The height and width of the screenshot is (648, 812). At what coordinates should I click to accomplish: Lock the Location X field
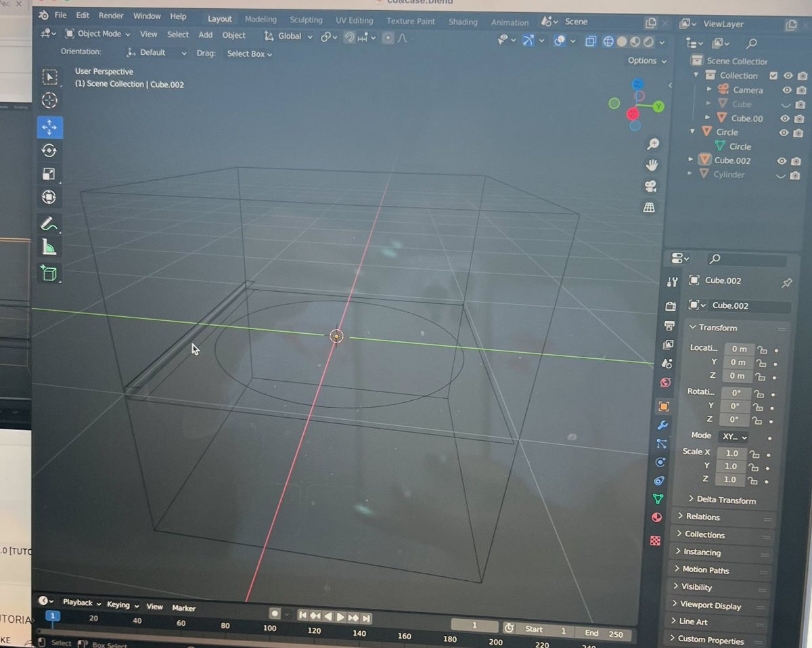pos(762,350)
